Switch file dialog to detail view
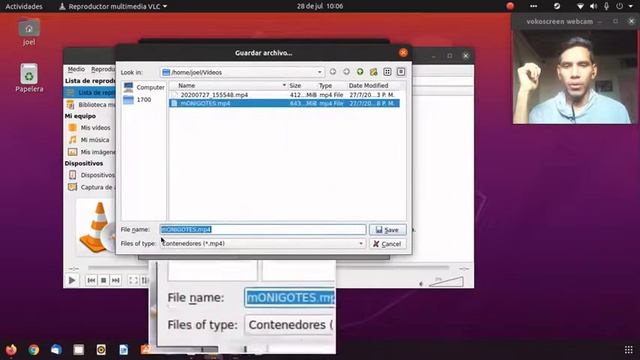The height and width of the screenshot is (360, 640). point(401,72)
